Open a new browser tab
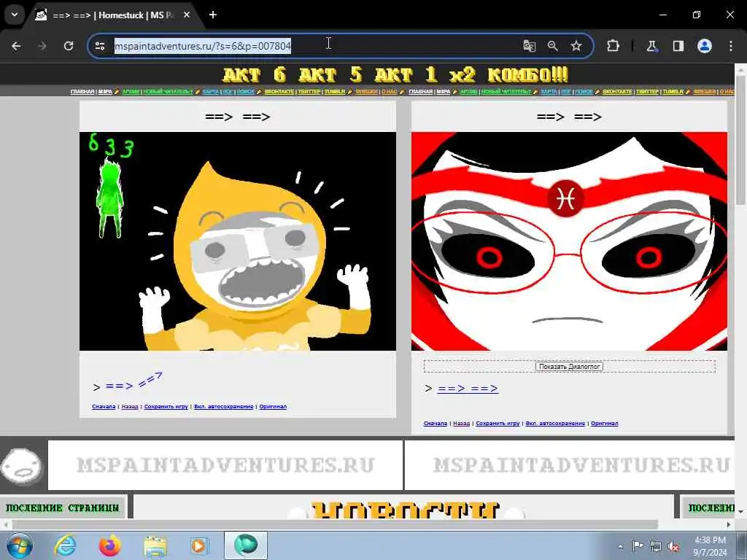This screenshot has width=747, height=560. [213, 15]
